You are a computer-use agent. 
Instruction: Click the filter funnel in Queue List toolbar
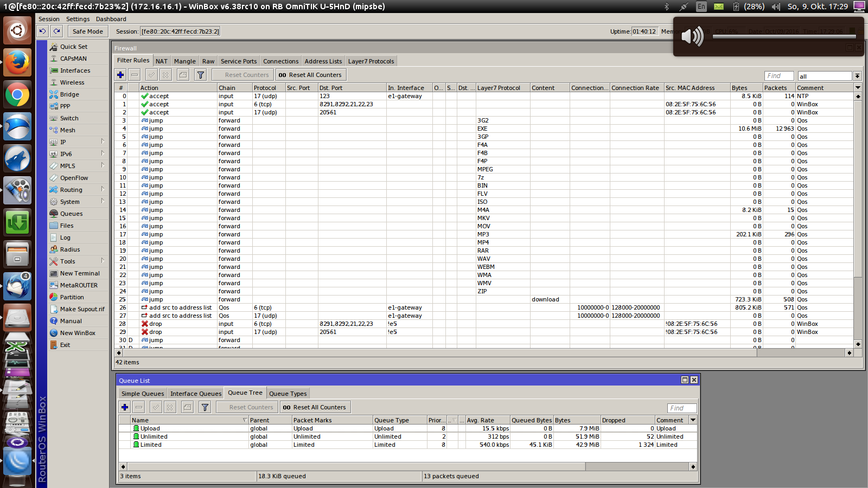coord(205,407)
